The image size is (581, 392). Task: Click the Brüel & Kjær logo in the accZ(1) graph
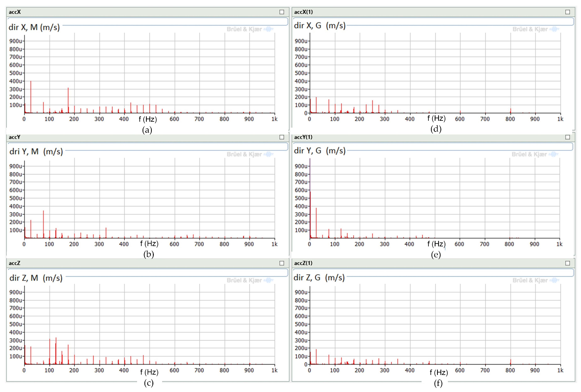tap(535, 280)
